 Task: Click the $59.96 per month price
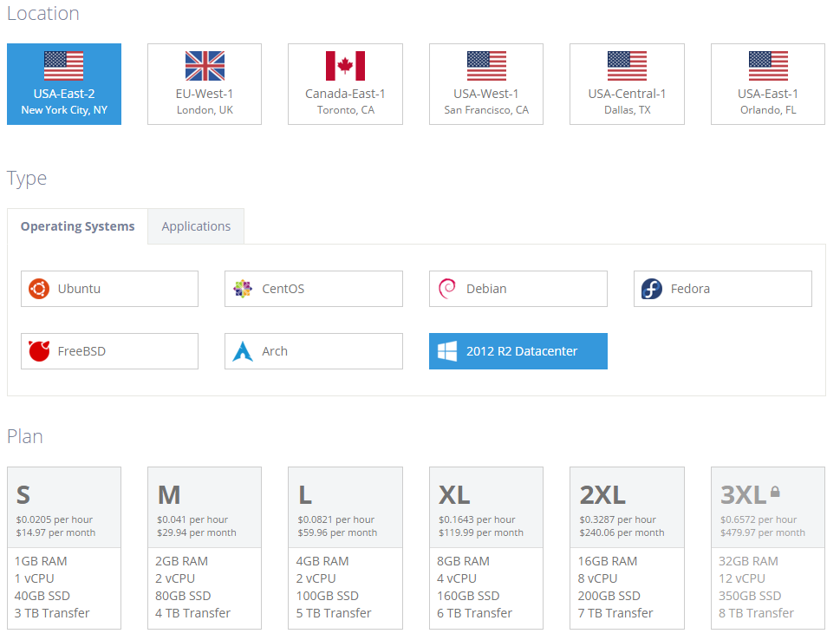tap(337, 532)
